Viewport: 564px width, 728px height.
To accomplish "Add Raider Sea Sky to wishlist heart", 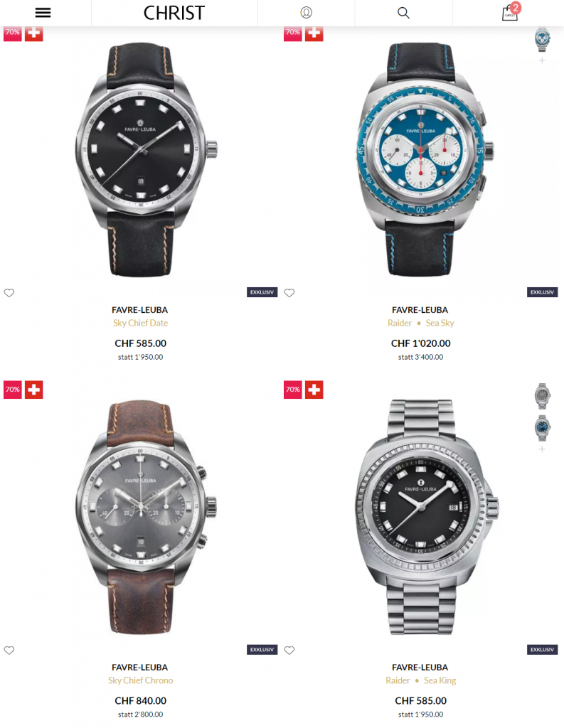I will [289, 292].
